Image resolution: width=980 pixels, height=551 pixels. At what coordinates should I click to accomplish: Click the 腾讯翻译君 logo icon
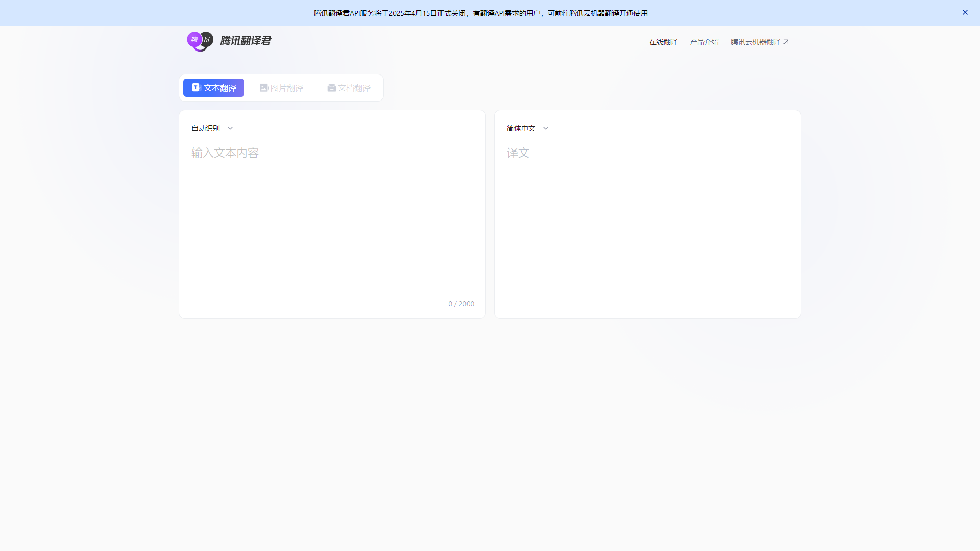click(200, 41)
